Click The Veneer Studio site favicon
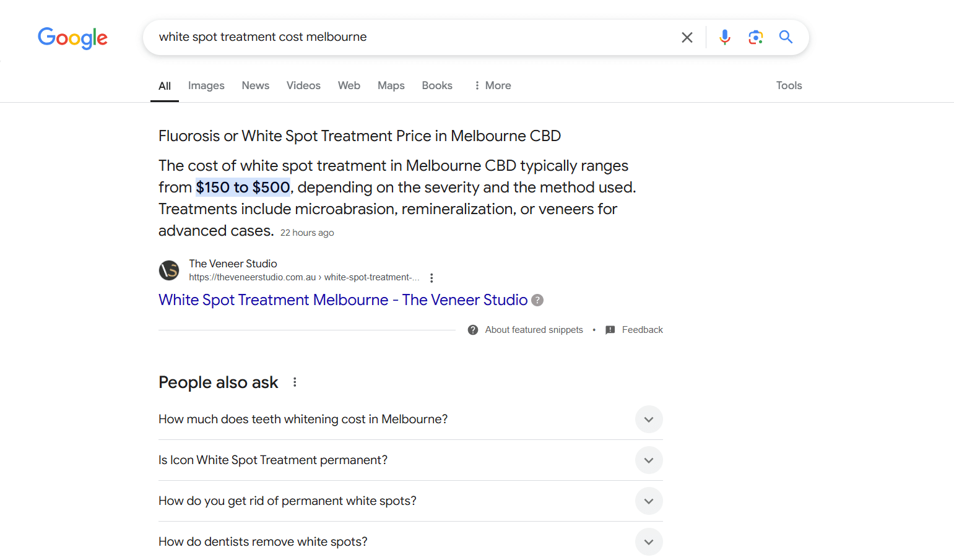This screenshot has height=560, width=954. click(x=169, y=270)
